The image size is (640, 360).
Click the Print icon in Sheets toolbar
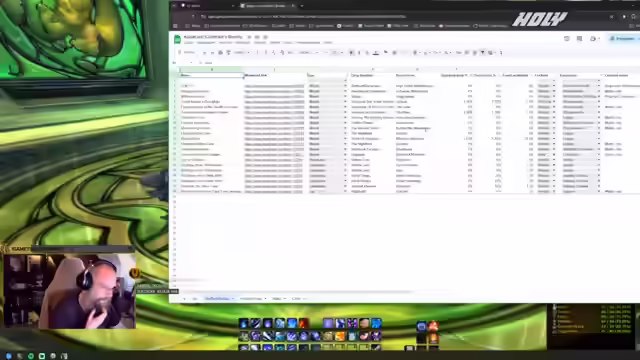[x=220, y=53]
